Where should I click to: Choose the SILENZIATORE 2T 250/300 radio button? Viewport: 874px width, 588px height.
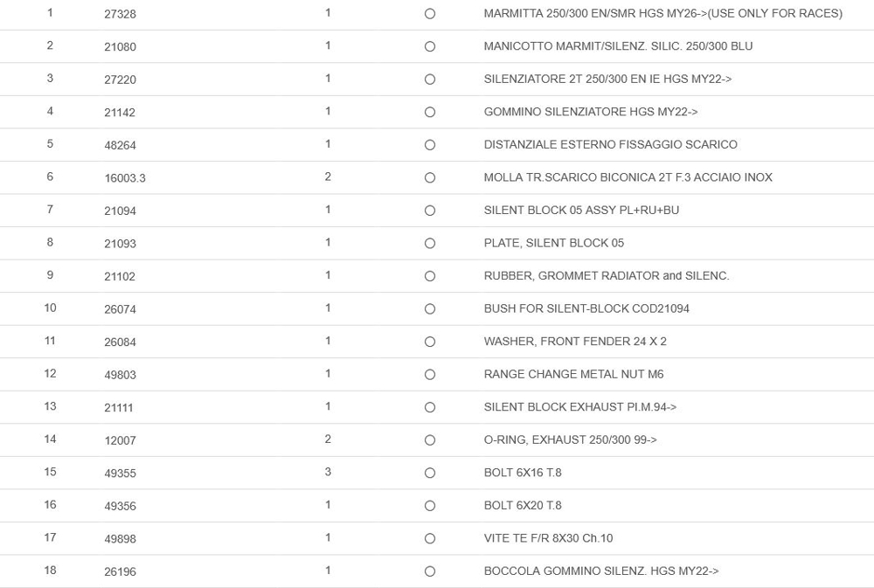pos(429,80)
